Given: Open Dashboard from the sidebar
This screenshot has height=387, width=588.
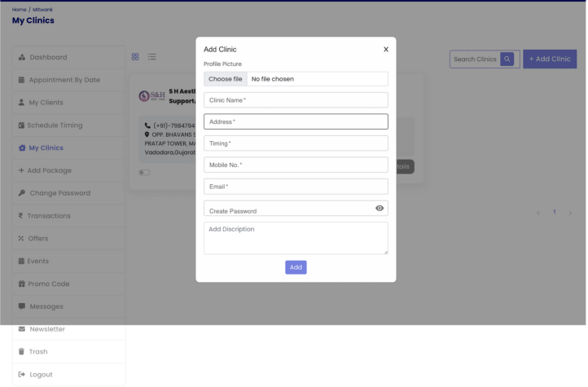Looking at the screenshot, I should (x=48, y=57).
